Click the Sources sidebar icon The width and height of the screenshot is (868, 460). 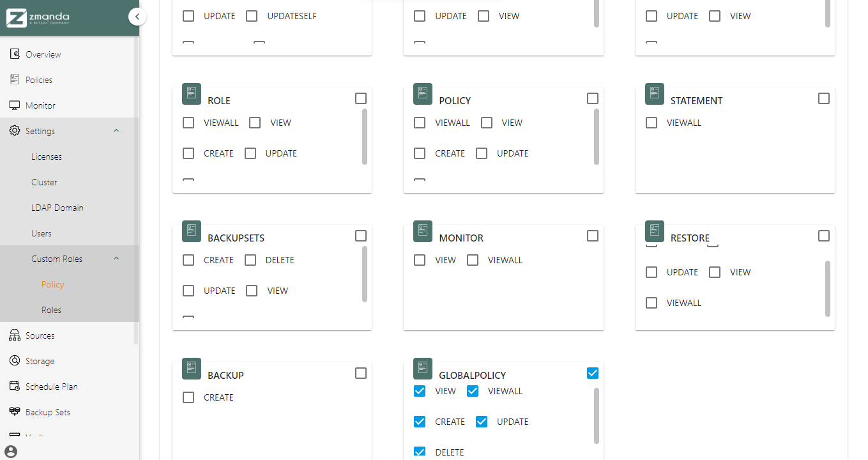tap(15, 335)
